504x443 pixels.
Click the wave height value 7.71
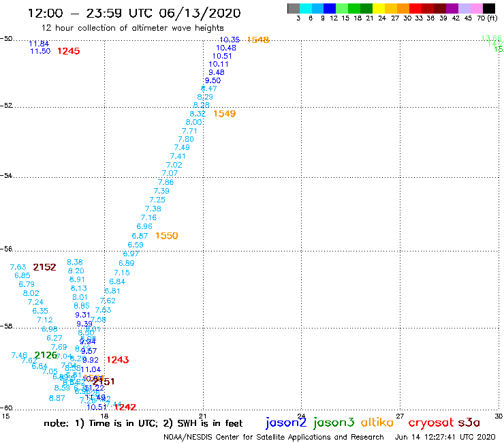click(189, 131)
